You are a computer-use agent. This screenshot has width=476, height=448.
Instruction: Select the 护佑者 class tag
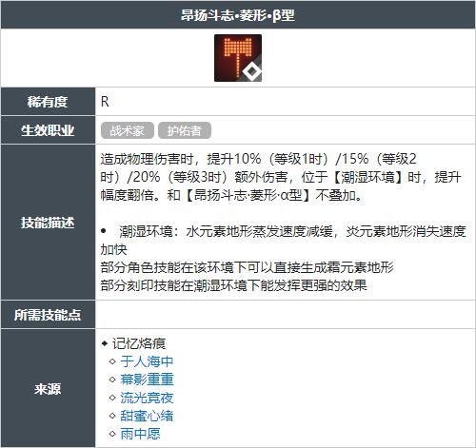point(185,130)
